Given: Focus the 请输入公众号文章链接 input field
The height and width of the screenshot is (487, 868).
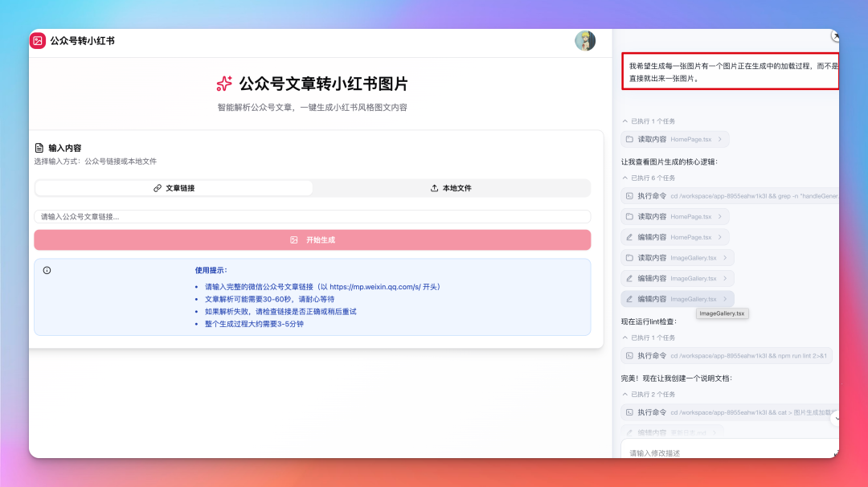Looking at the screenshot, I should (x=312, y=216).
